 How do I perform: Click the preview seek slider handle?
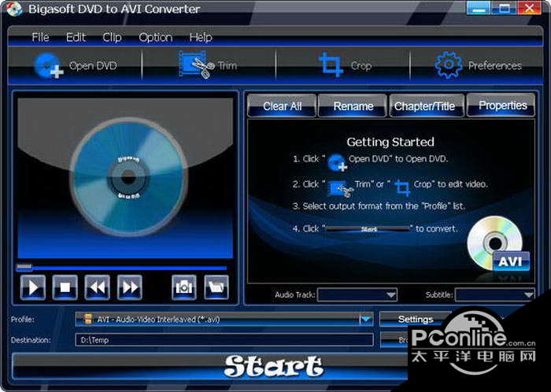point(24,268)
